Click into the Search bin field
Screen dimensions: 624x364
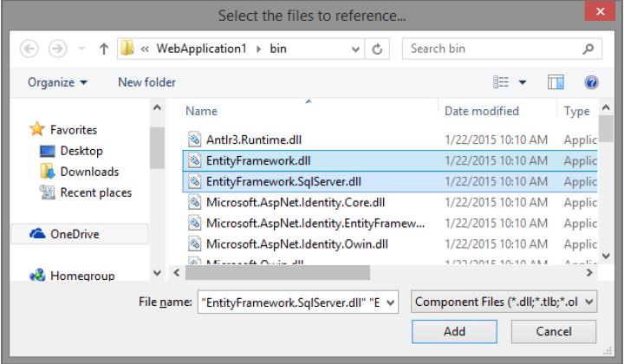tap(493, 49)
